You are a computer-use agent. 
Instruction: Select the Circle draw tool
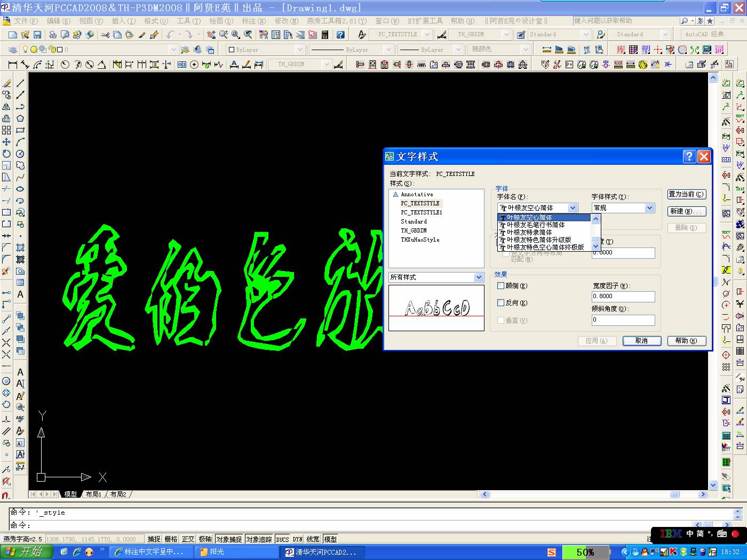pyautogui.click(x=20, y=154)
